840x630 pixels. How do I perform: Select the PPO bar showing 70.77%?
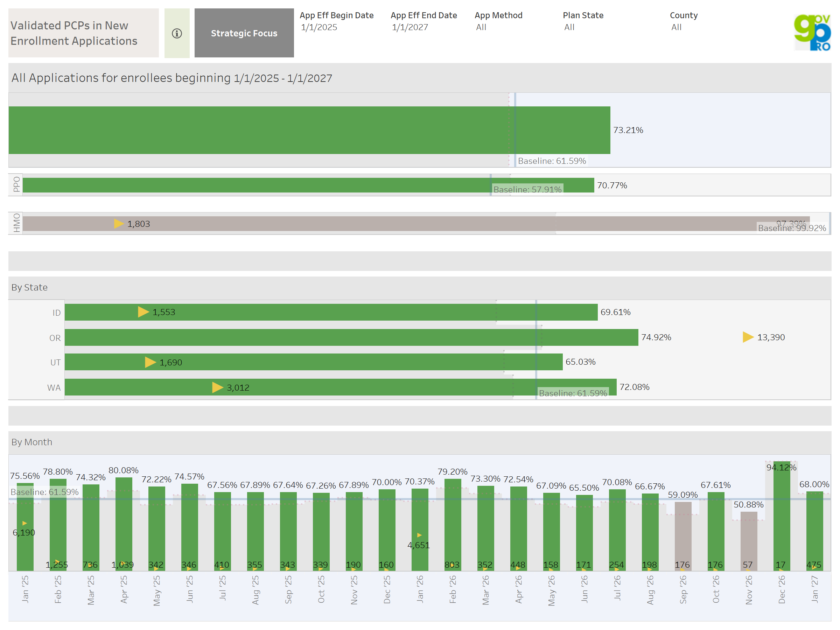coord(308,185)
